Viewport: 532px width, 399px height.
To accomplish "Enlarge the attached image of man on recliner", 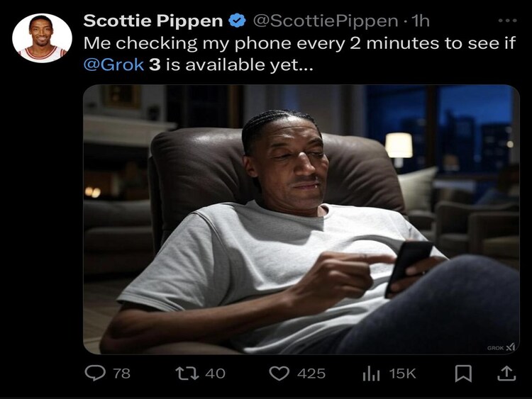I will click(x=301, y=220).
